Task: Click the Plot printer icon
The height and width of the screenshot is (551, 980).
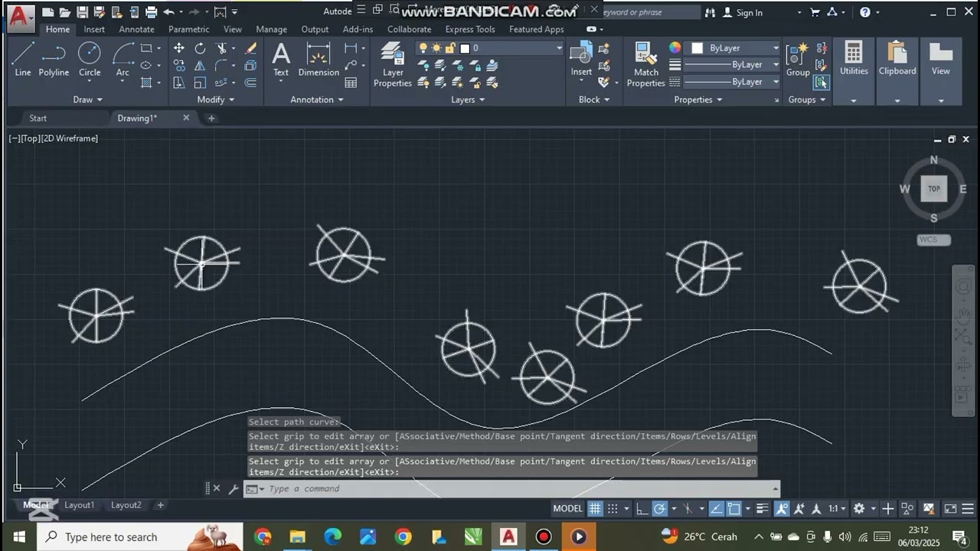Action: (x=151, y=12)
